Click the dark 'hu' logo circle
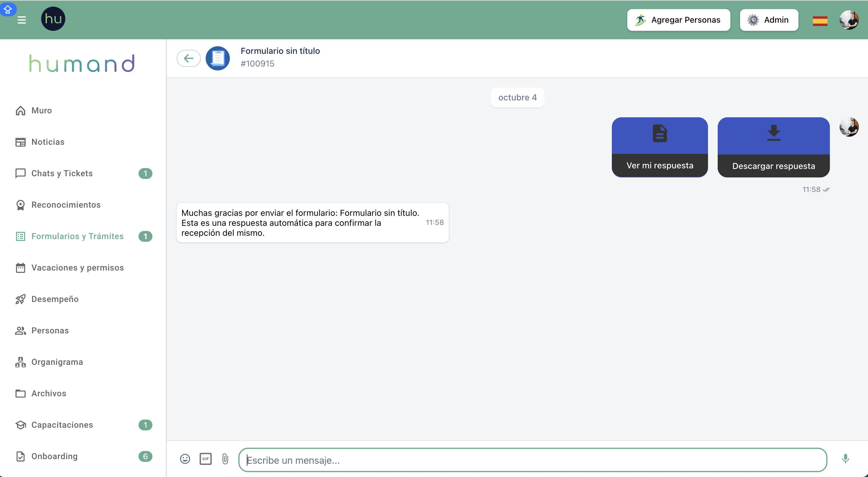868x477 pixels. coord(53,19)
